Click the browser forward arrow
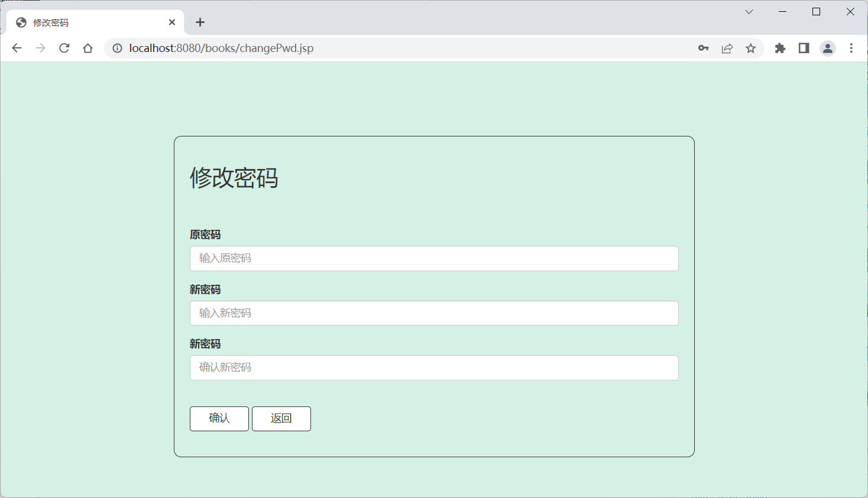This screenshot has height=498, width=868. (40, 48)
